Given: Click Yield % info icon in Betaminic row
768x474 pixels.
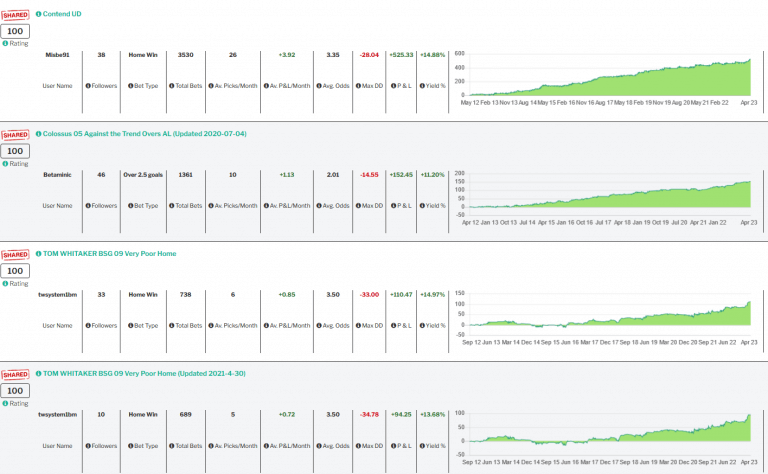Looking at the screenshot, I should coord(422,206).
